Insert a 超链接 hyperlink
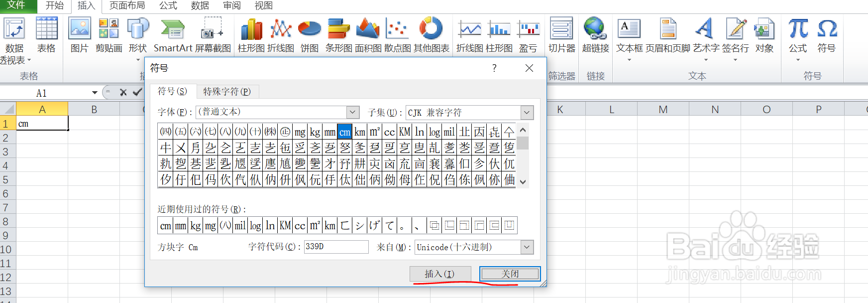Image resolution: width=868 pixels, height=303 pixels. coord(596,35)
